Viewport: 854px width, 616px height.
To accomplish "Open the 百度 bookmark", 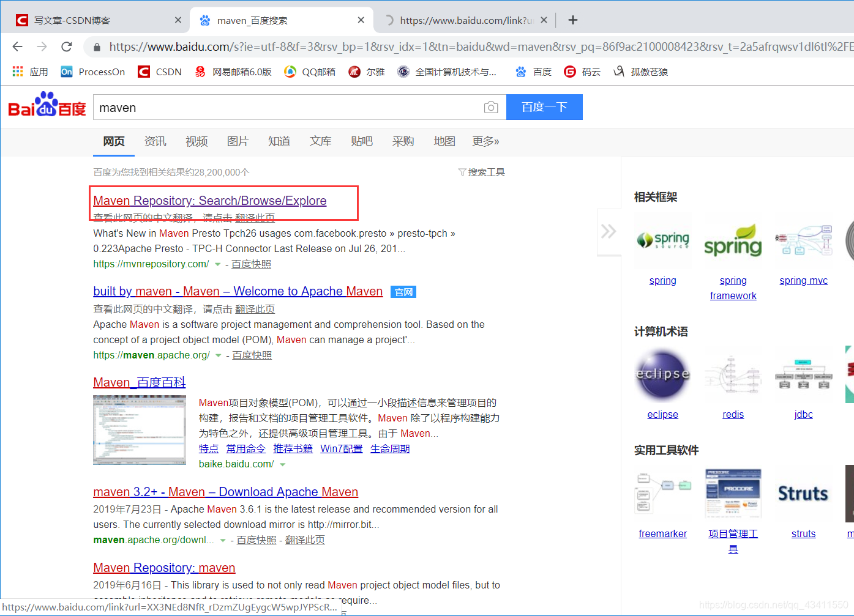I will pyautogui.click(x=533, y=72).
